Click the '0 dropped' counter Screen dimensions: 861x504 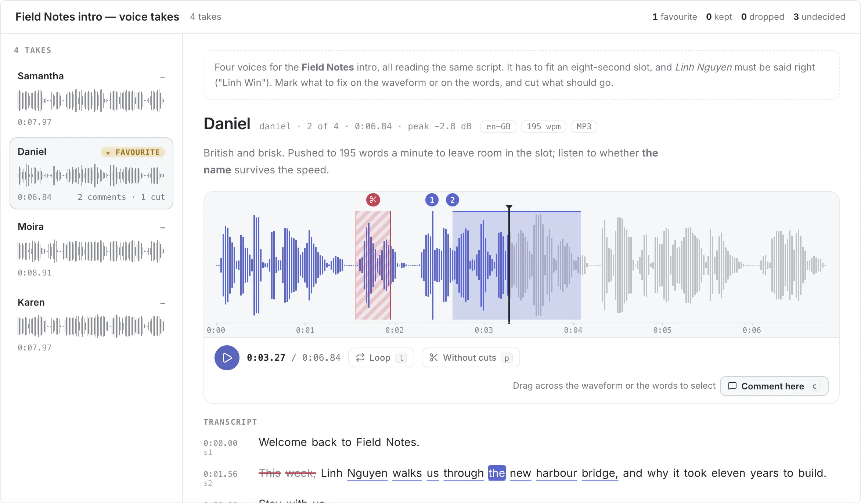click(x=763, y=17)
